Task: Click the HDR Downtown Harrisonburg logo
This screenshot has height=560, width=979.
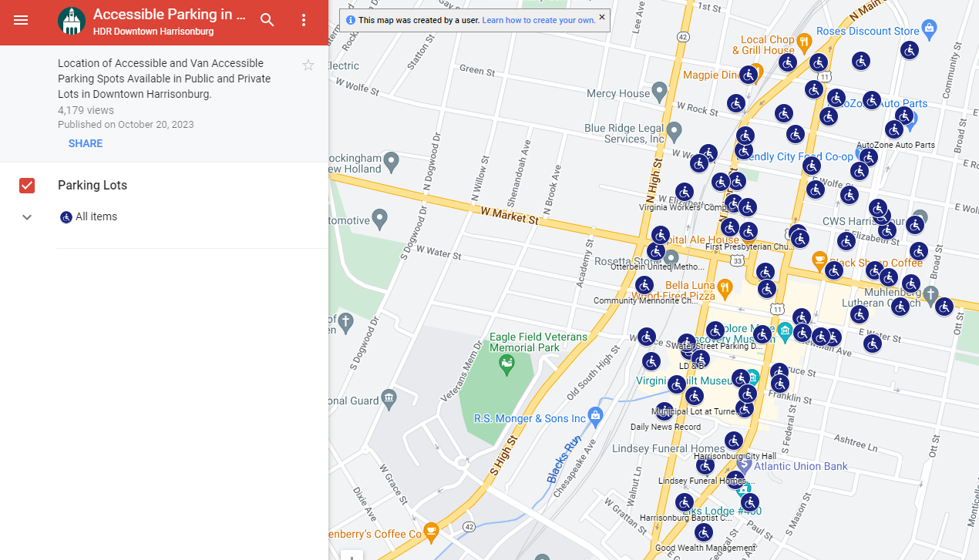Action: (x=72, y=22)
